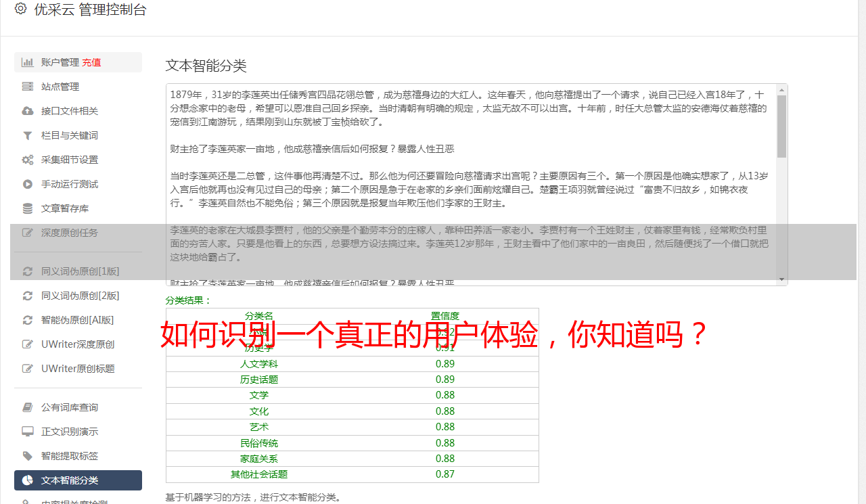Click the text area scrollbar thumb
Viewport: 866px width, 504px height.
tap(781, 126)
